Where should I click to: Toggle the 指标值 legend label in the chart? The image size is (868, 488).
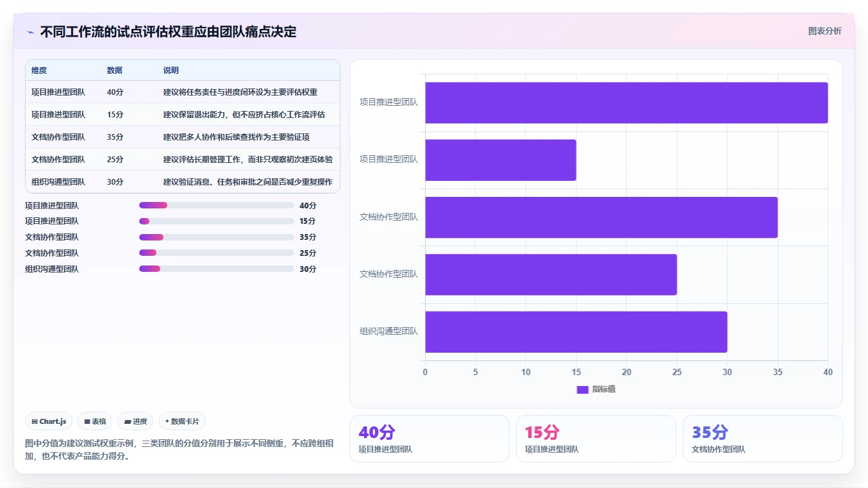[603, 389]
